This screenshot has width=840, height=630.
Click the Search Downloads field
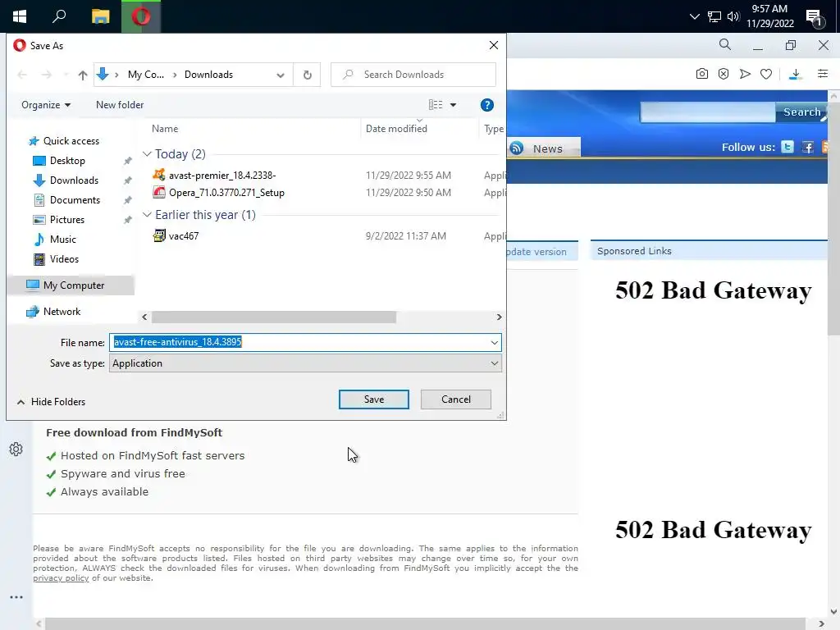413,75
